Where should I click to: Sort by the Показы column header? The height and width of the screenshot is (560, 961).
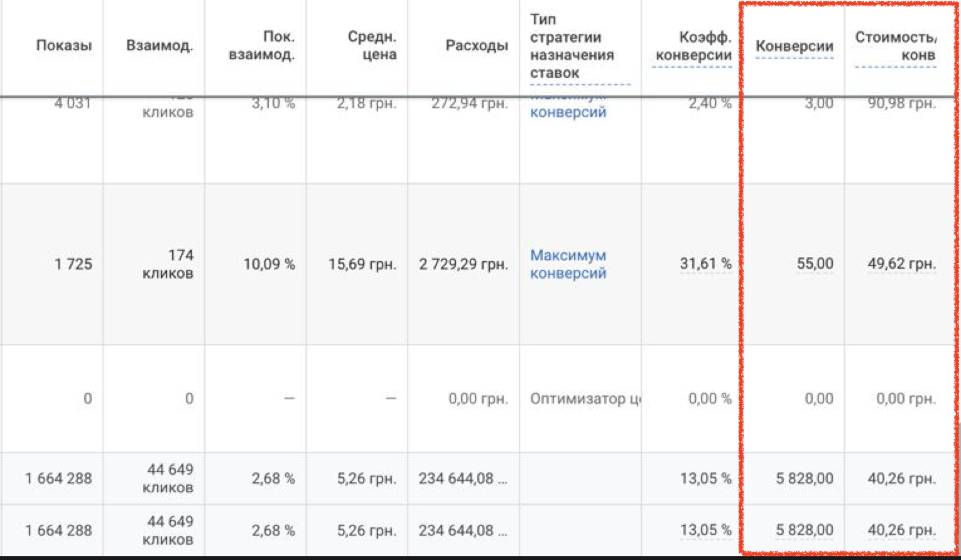click(x=63, y=45)
